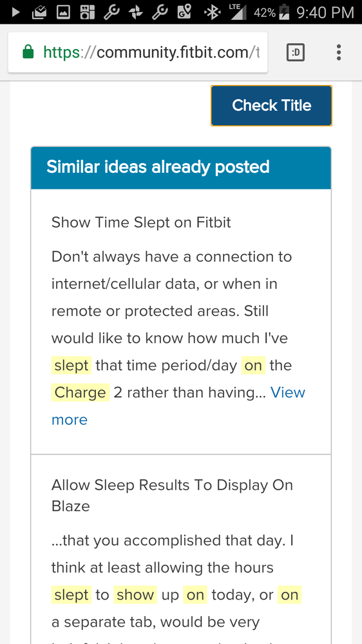This screenshot has width=362, height=644.
Task: Tap the Bluetooth status icon
Action: (x=212, y=12)
